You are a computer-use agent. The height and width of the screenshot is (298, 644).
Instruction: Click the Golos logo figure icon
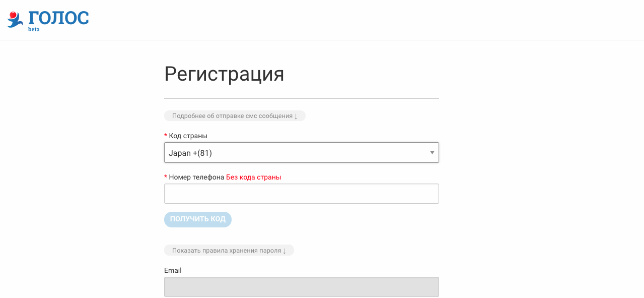[15, 19]
